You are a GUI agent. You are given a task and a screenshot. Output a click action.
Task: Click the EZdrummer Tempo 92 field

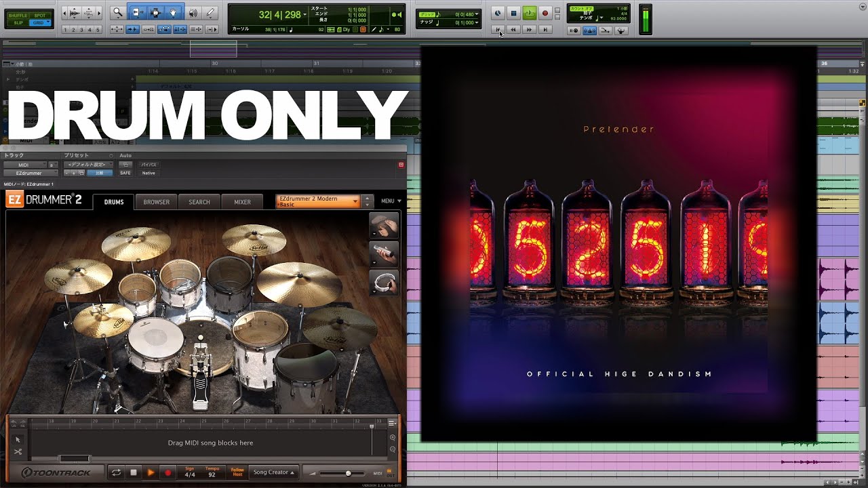click(212, 472)
